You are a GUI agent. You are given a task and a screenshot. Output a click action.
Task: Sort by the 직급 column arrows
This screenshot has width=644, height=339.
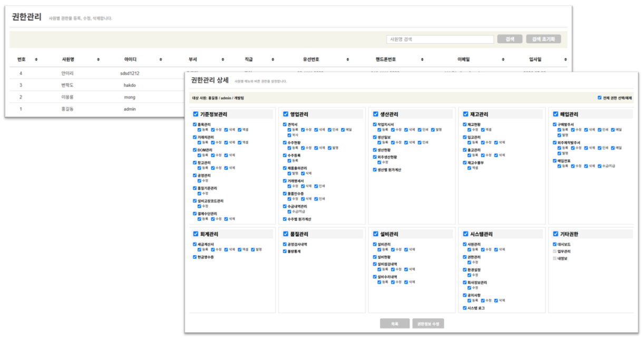tap(272, 59)
